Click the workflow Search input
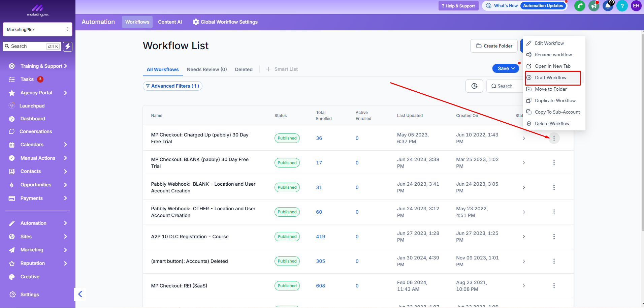The width and height of the screenshot is (644, 308). pos(505,86)
